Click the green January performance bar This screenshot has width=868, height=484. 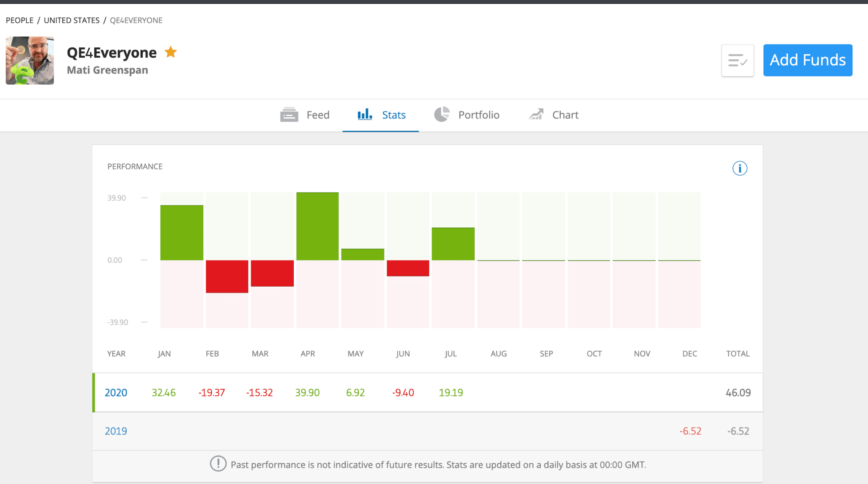[x=182, y=232]
